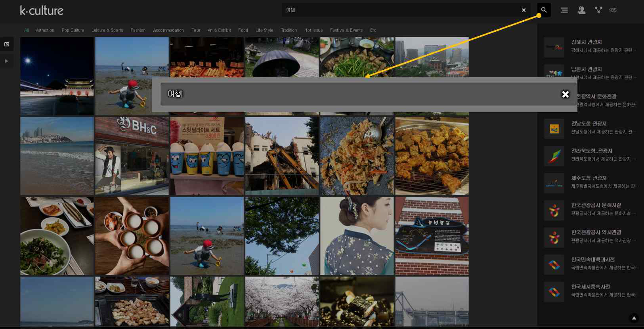Image resolution: width=644 pixels, height=329 pixels.
Task: Open the blue cartoon cups photo
Action: 207,156
